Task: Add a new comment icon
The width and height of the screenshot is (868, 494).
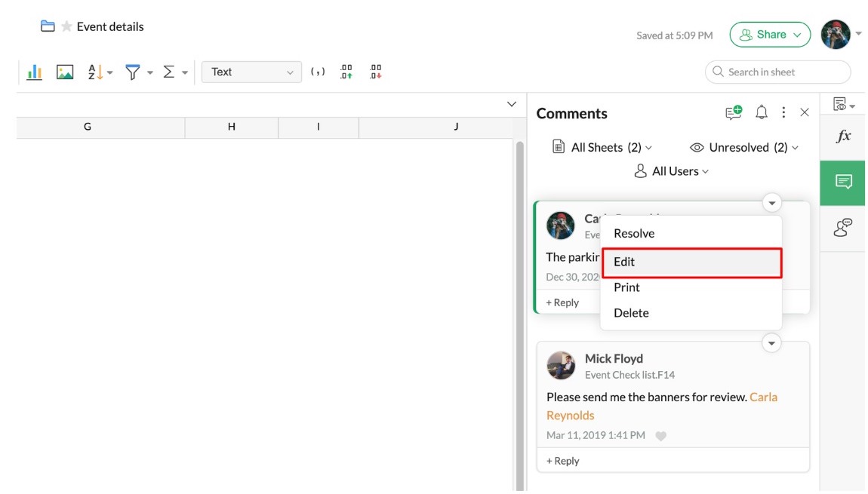Action: [733, 112]
